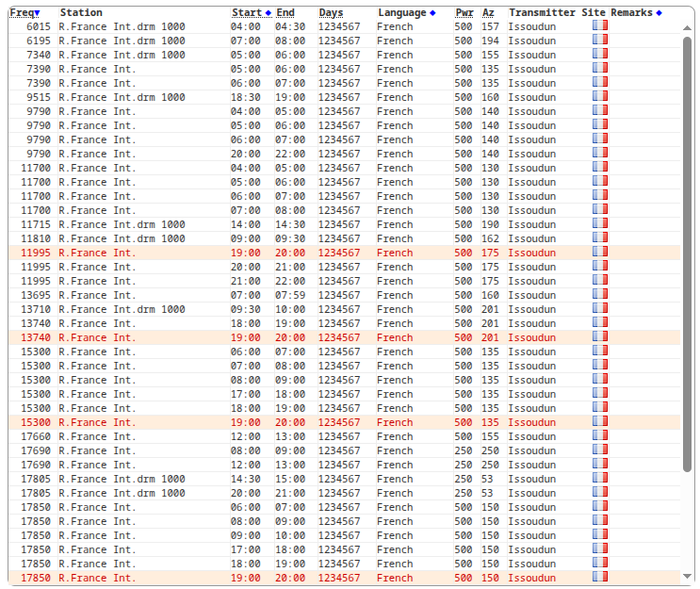
Task: Click days 1234567 in 7340 row
Action: pyautogui.click(x=339, y=55)
